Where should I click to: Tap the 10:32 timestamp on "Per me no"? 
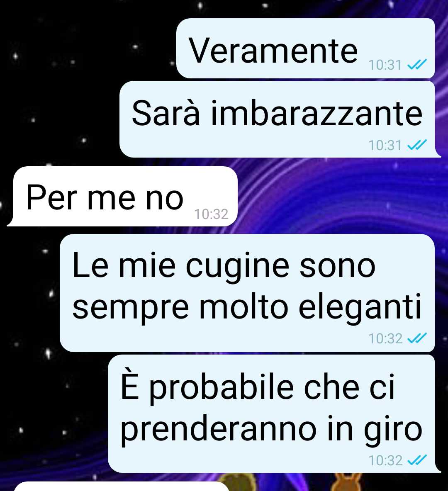click(211, 214)
